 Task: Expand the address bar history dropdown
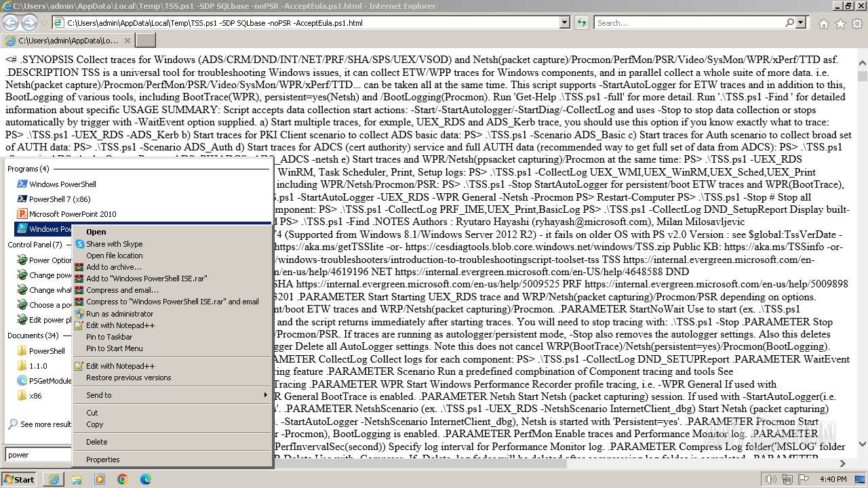pyautogui.click(x=565, y=22)
